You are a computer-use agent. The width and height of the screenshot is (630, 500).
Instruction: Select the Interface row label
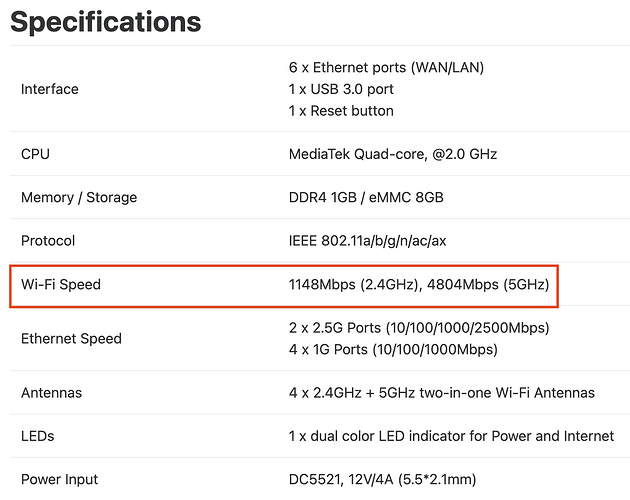(50, 89)
